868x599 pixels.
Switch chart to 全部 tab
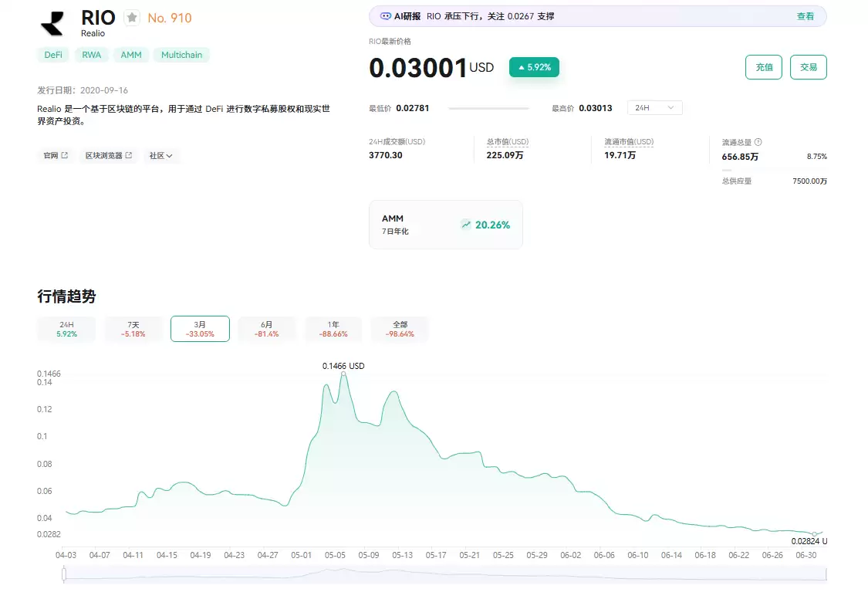click(400, 329)
